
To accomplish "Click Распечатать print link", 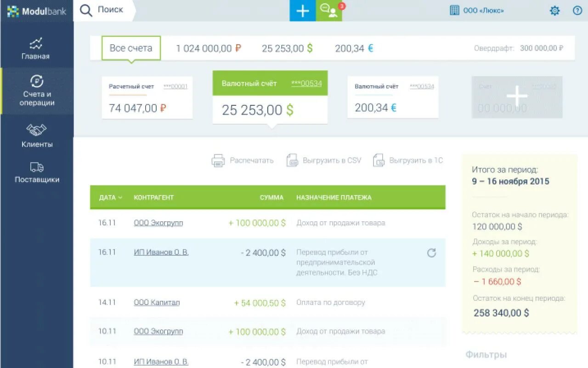I will (252, 161).
